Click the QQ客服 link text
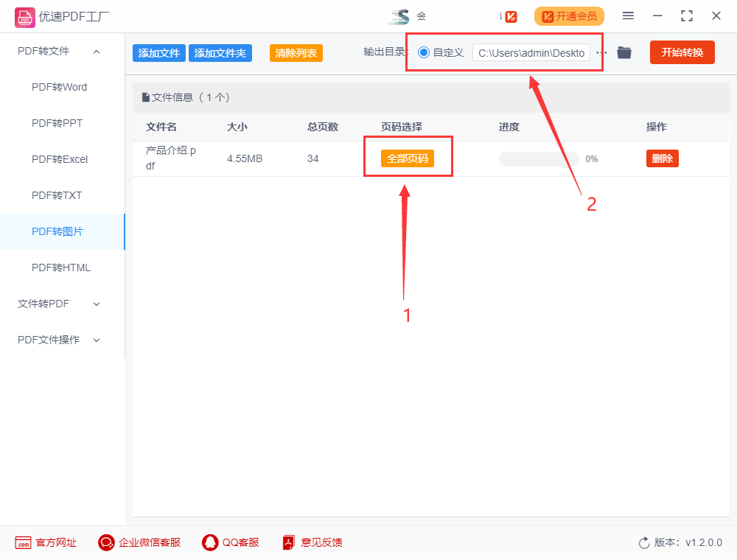 (241, 542)
